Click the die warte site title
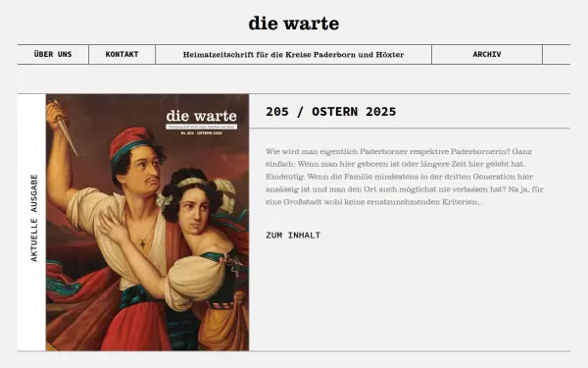 (294, 24)
